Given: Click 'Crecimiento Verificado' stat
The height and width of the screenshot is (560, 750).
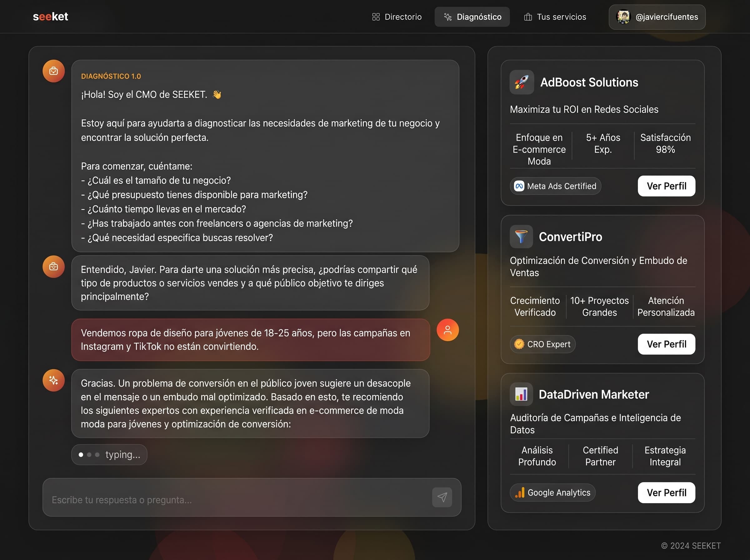Looking at the screenshot, I should coord(535,307).
